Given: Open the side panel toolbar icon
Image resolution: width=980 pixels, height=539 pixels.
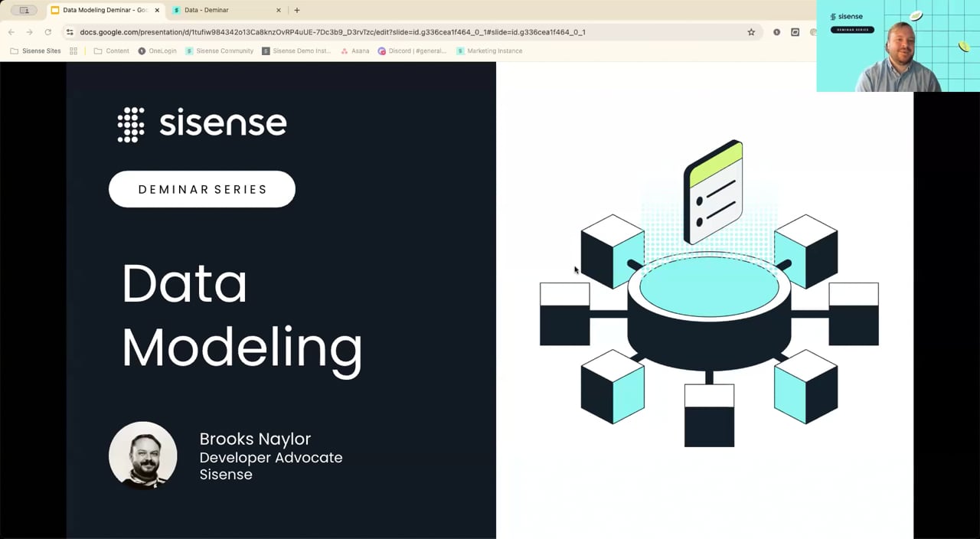Looking at the screenshot, I should (795, 32).
